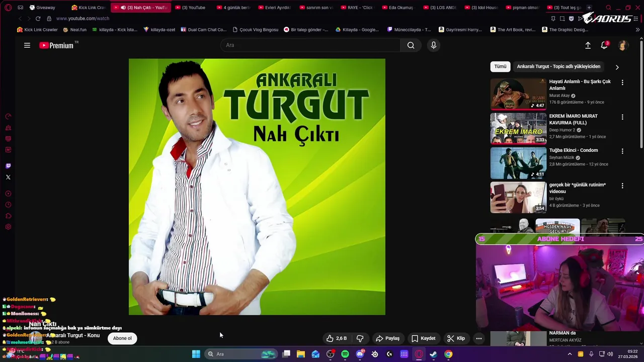
Task: Open the Neal.fun bookmark
Action: coord(74,30)
